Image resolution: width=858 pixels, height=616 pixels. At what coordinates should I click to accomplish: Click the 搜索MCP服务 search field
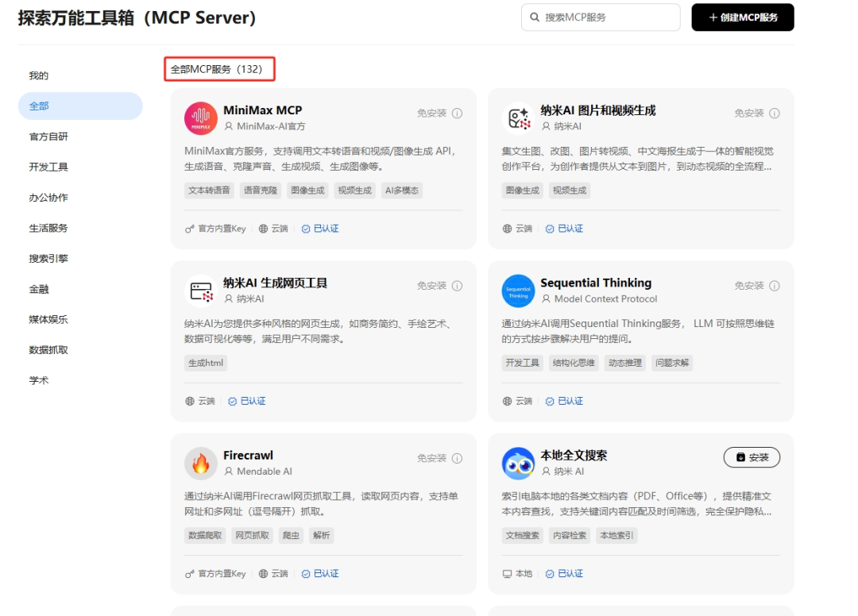[x=601, y=17]
